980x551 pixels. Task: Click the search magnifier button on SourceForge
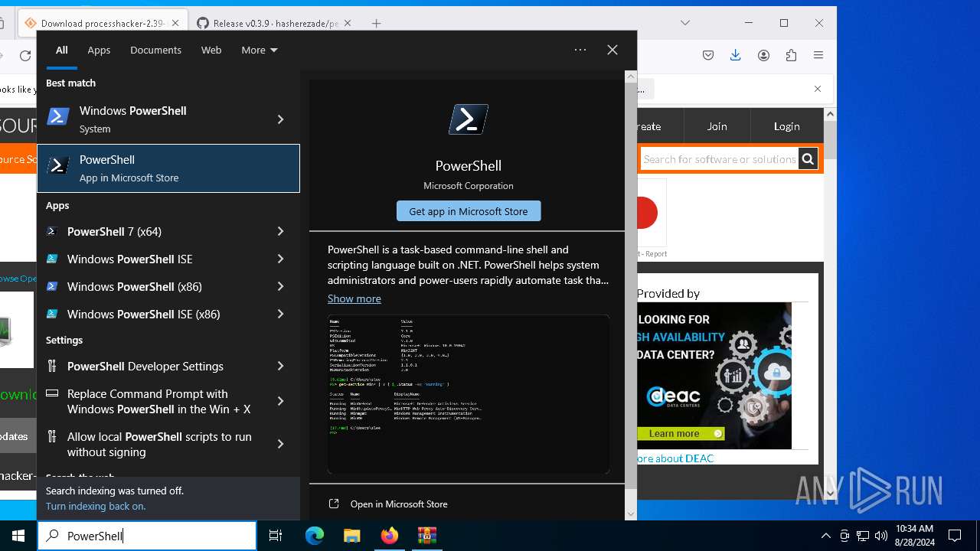[x=808, y=158]
